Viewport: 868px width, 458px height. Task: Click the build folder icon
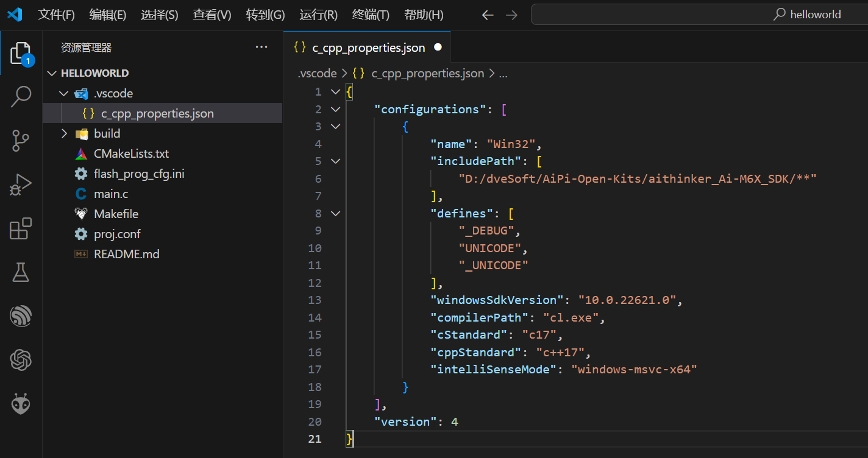tap(81, 133)
